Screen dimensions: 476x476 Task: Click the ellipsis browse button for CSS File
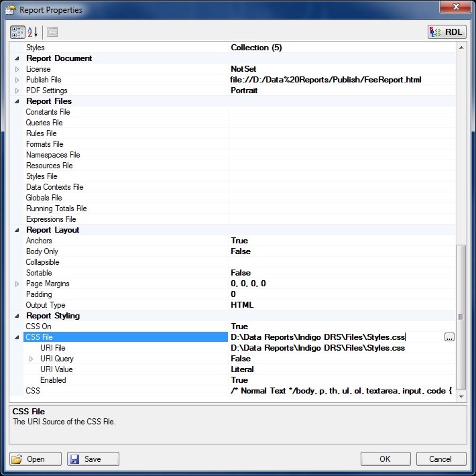click(449, 337)
